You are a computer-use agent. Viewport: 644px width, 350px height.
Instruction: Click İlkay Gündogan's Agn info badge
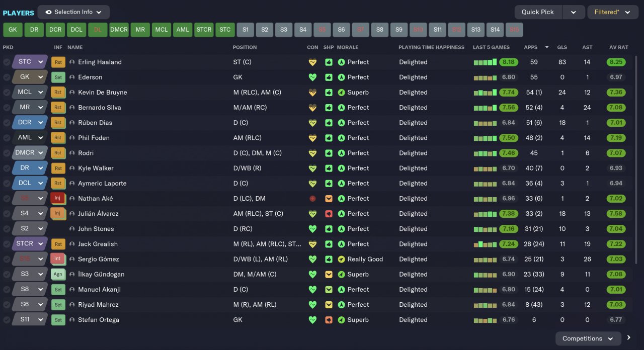[58, 275]
